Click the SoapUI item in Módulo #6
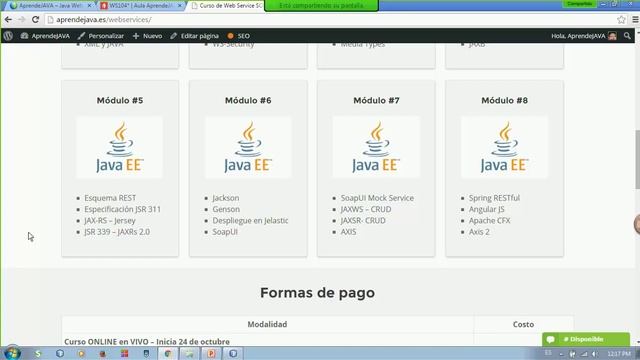This screenshot has height=360, width=640. click(x=225, y=232)
